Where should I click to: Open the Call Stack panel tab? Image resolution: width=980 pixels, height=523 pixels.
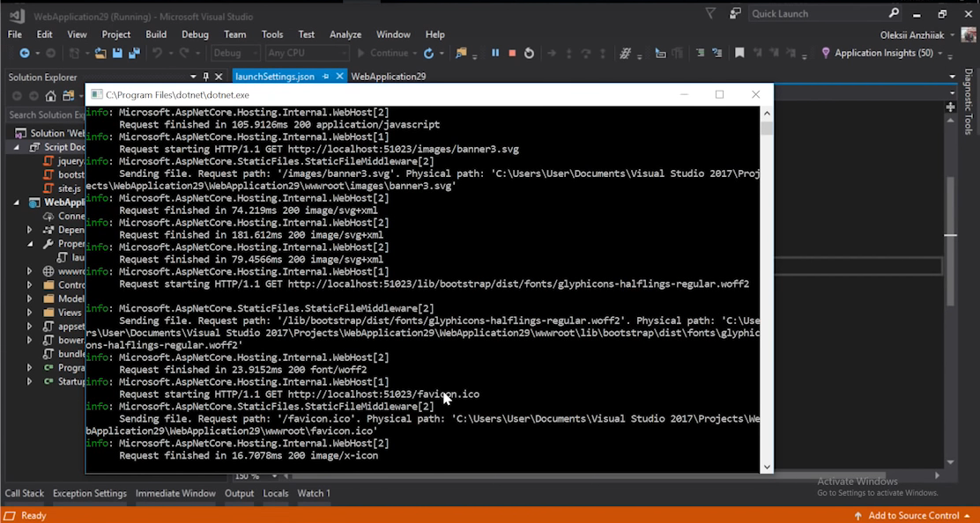coord(25,493)
